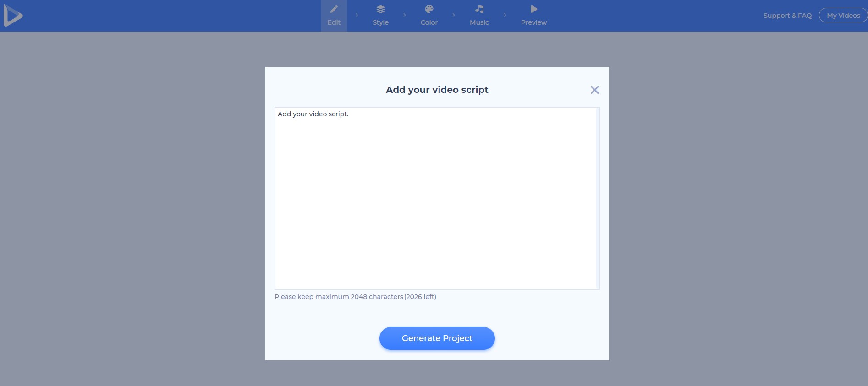Click the chevron between Music and Preview
Screen dimensions: 868x386
pyautogui.click(x=505, y=15)
